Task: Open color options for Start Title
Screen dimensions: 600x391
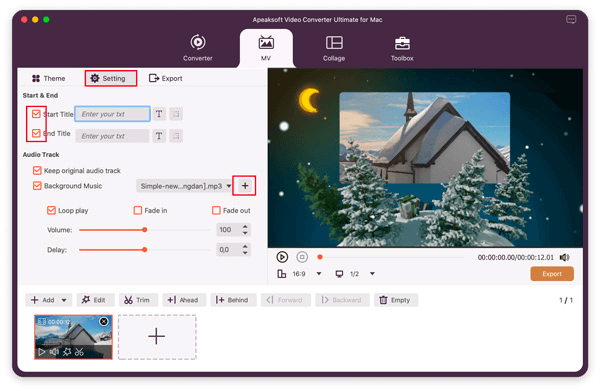Action: click(176, 114)
